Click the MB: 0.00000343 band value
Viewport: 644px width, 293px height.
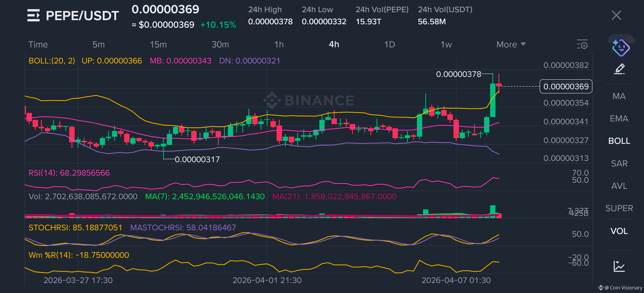[x=181, y=61]
